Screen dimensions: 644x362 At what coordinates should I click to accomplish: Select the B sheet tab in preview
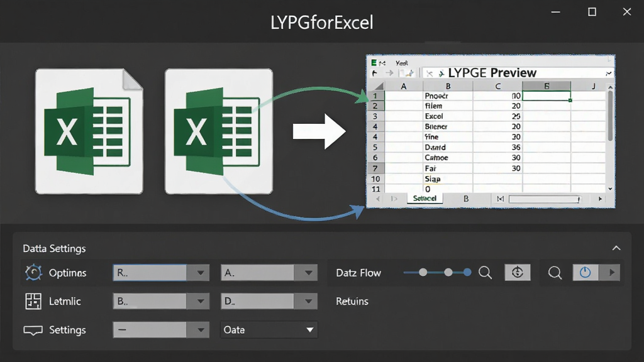click(466, 199)
